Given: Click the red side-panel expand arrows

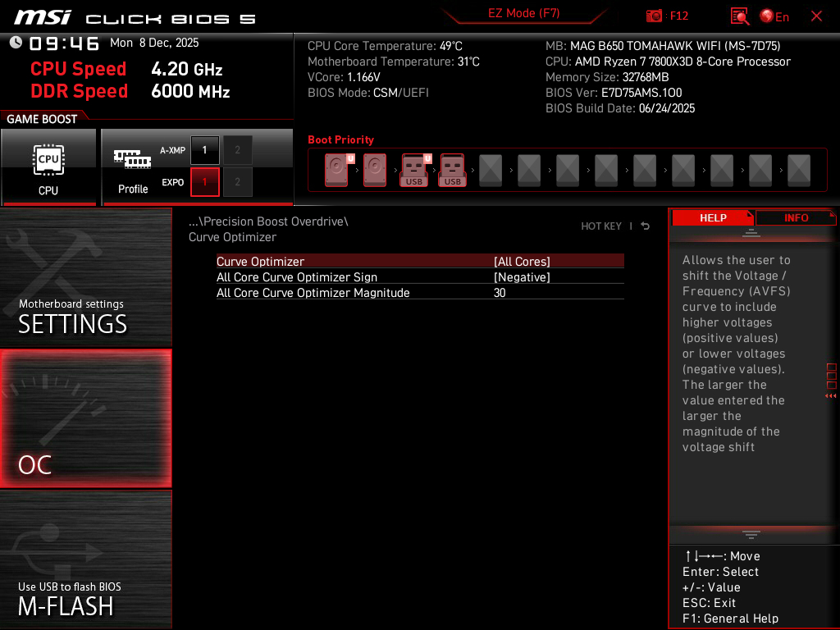Looking at the screenshot, I should click(x=830, y=396).
